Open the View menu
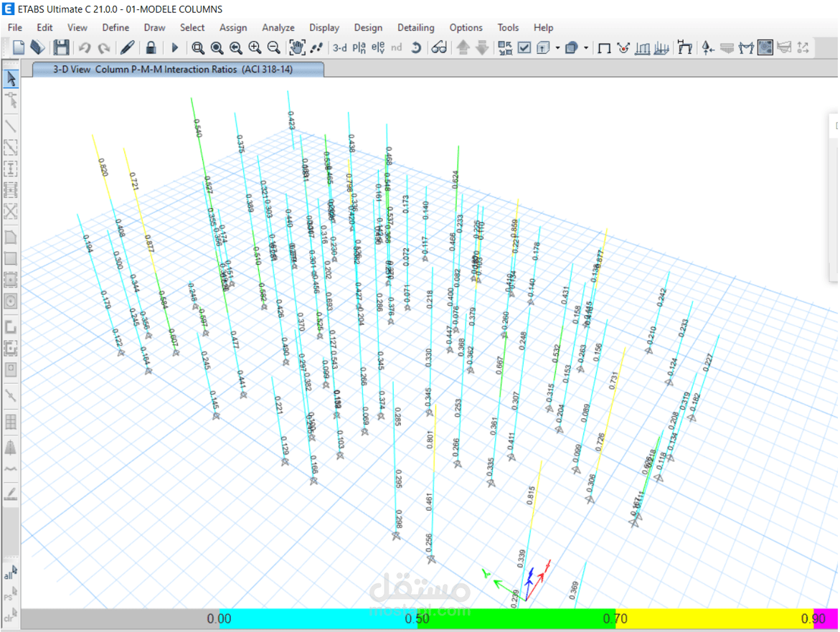 (77, 27)
